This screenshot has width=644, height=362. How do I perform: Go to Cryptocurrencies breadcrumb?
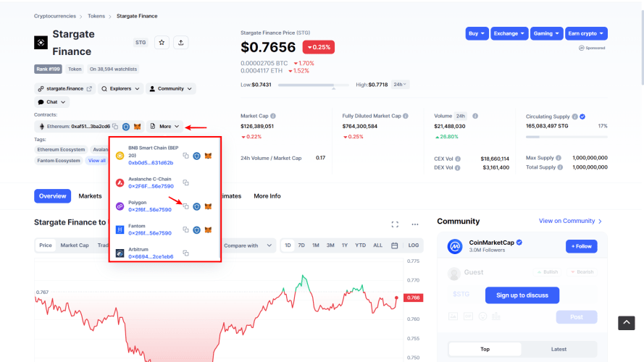[x=55, y=16]
